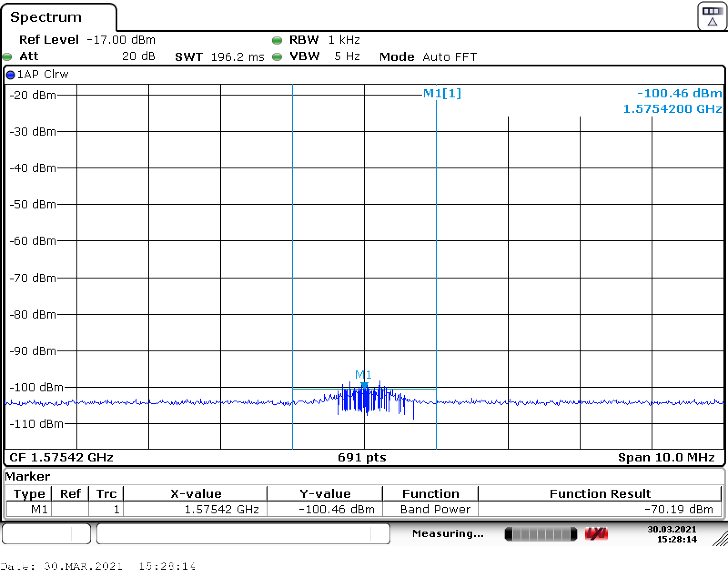This screenshot has height=588, width=728.
Task: Click the CF 1.57542 GHz center frequency
Action: pyautogui.click(x=61, y=457)
